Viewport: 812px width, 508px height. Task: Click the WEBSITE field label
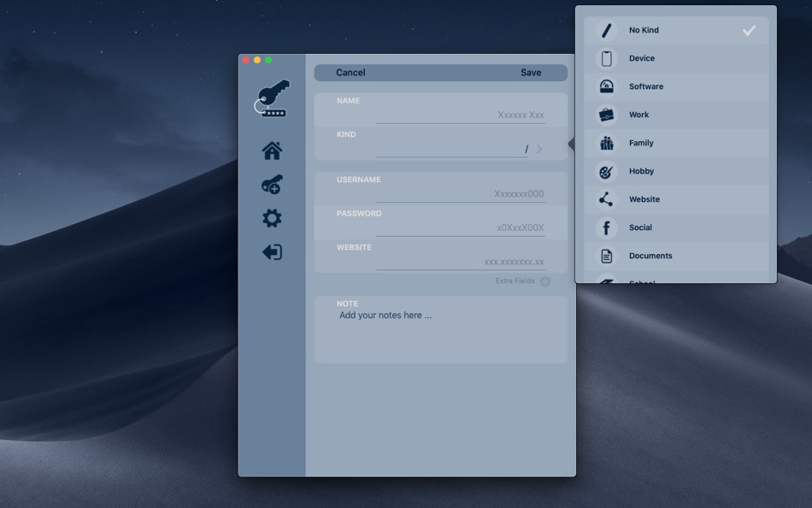[354, 247]
